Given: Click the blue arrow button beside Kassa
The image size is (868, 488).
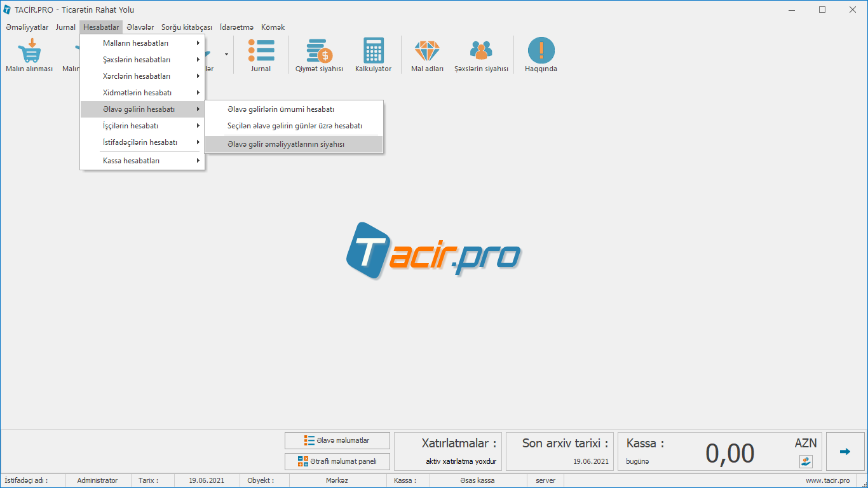Looking at the screenshot, I should [x=844, y=452].
